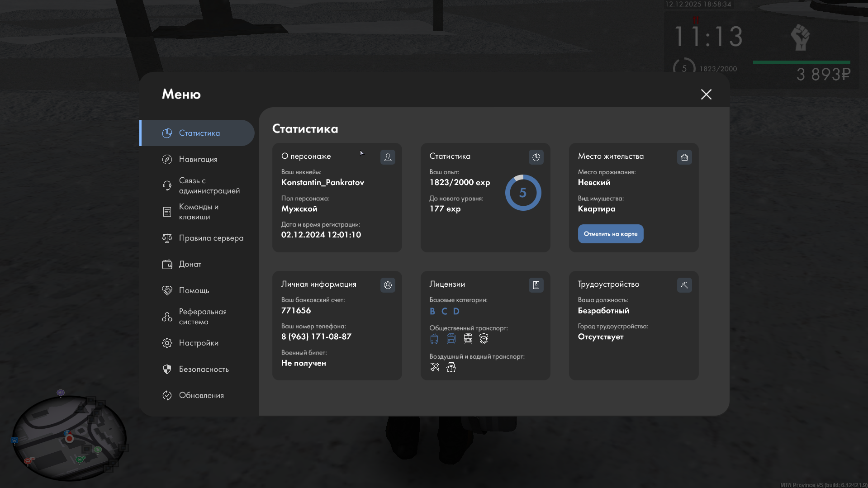This screenshot has height=488, width=868.
Task: Switch to the Безопасность section
Action: tap(204, 369)
